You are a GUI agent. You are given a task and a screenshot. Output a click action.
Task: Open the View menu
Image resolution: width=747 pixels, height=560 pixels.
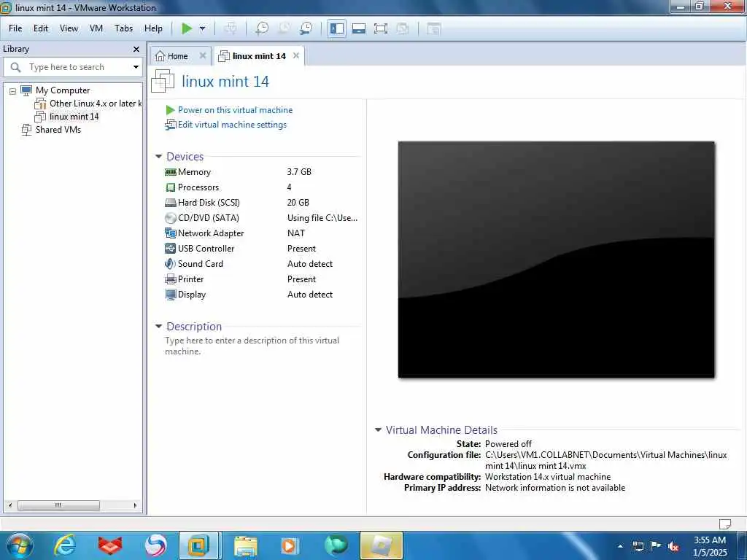click(69, 28)
